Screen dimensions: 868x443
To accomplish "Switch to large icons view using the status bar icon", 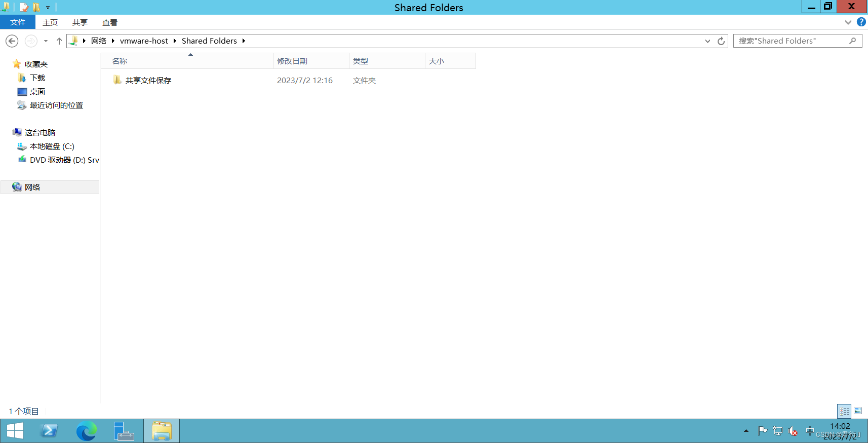I will point(858,411).
